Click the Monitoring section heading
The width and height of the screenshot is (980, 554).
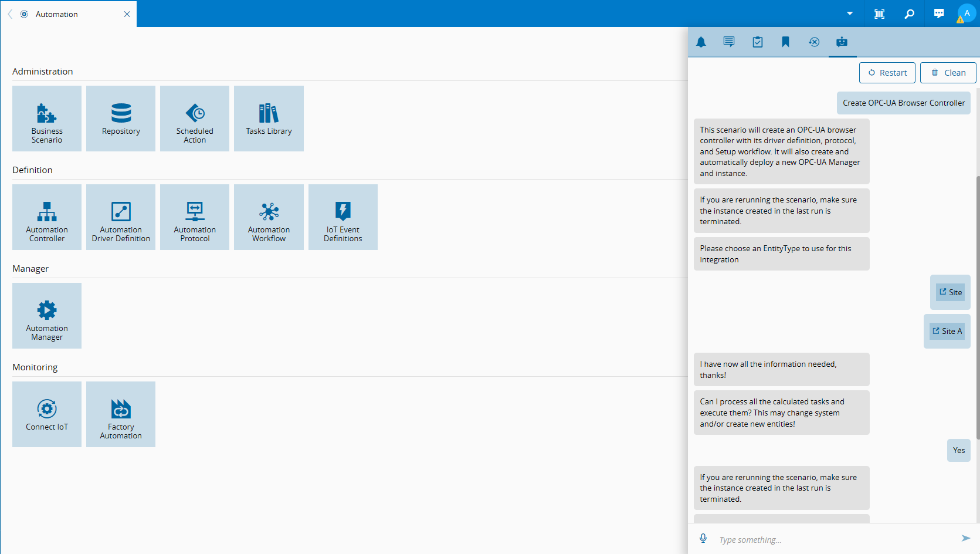point(35,367)
